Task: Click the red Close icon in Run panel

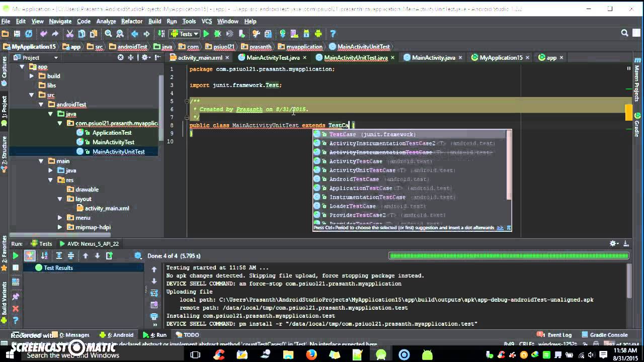Action: pos(16,309)
